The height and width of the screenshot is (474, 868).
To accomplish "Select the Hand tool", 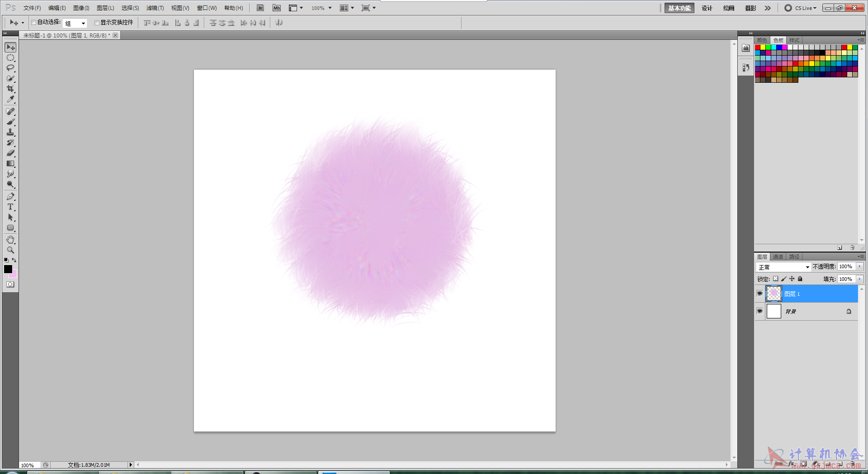I will [10, 240].
